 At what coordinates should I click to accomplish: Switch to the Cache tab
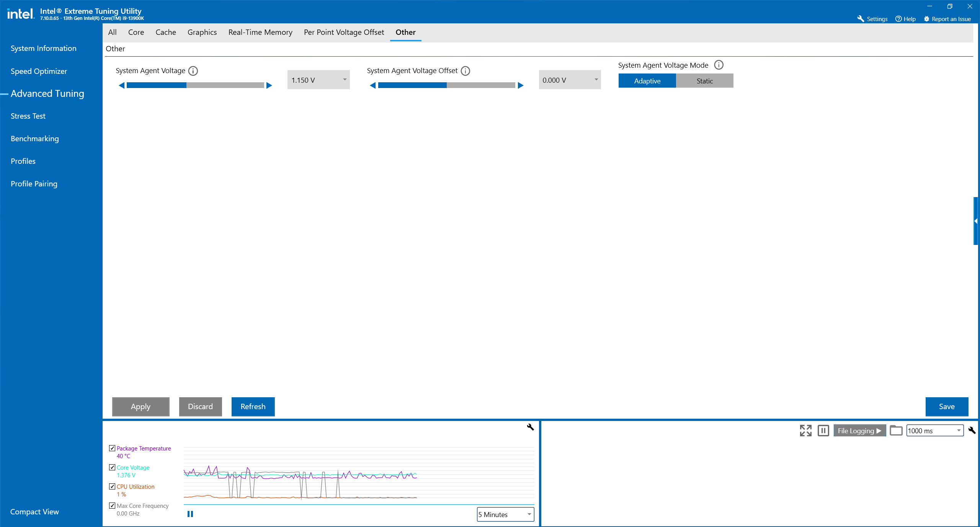(166, 32)
